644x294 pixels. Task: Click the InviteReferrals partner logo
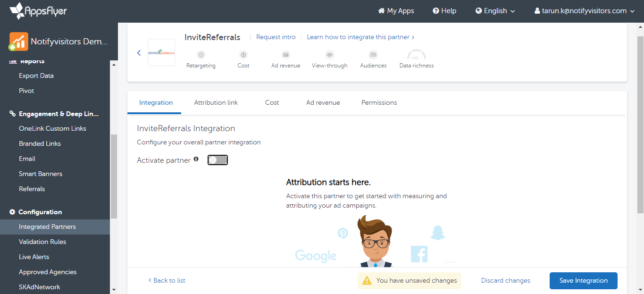click(161, 52)
